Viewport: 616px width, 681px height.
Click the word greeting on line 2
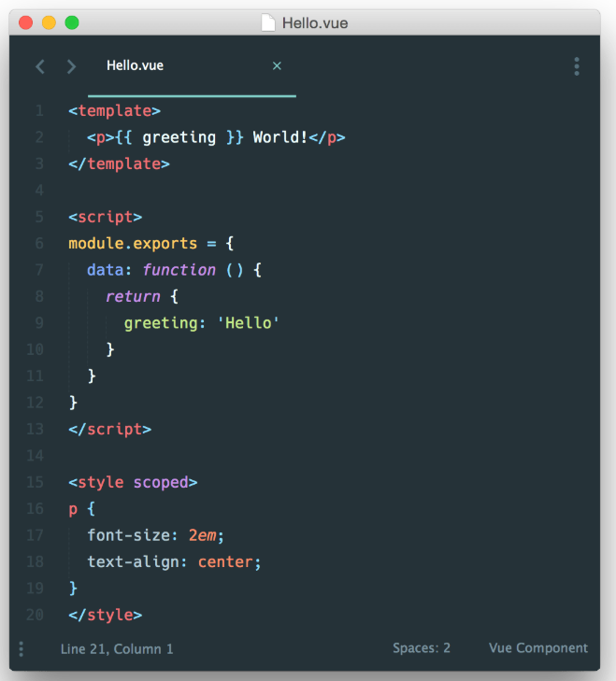[179, 137]
